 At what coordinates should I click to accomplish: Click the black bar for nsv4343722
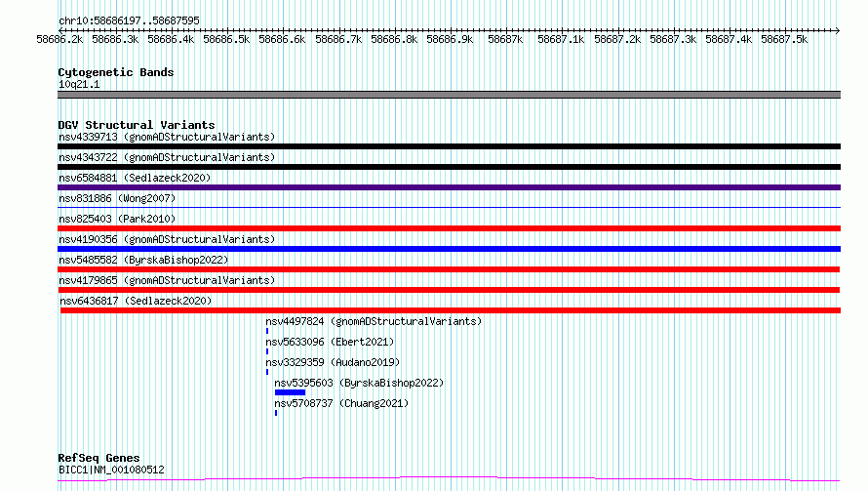tap(449, 167)
